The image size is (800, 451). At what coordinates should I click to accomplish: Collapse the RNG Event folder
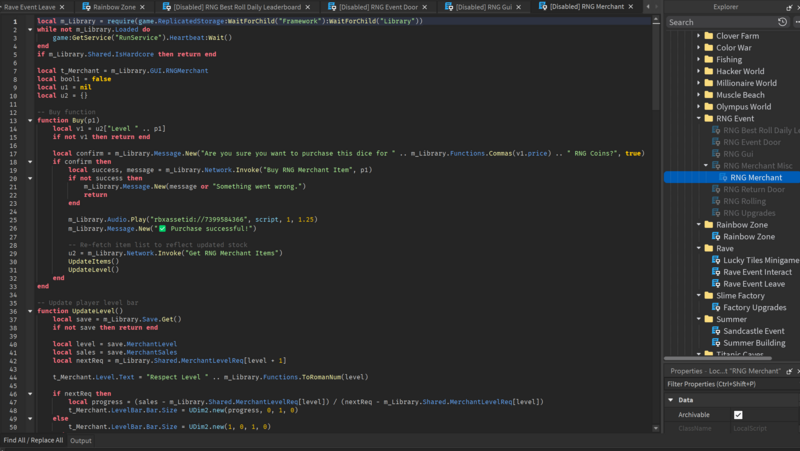pyautogui.click(x=698, y=119)
